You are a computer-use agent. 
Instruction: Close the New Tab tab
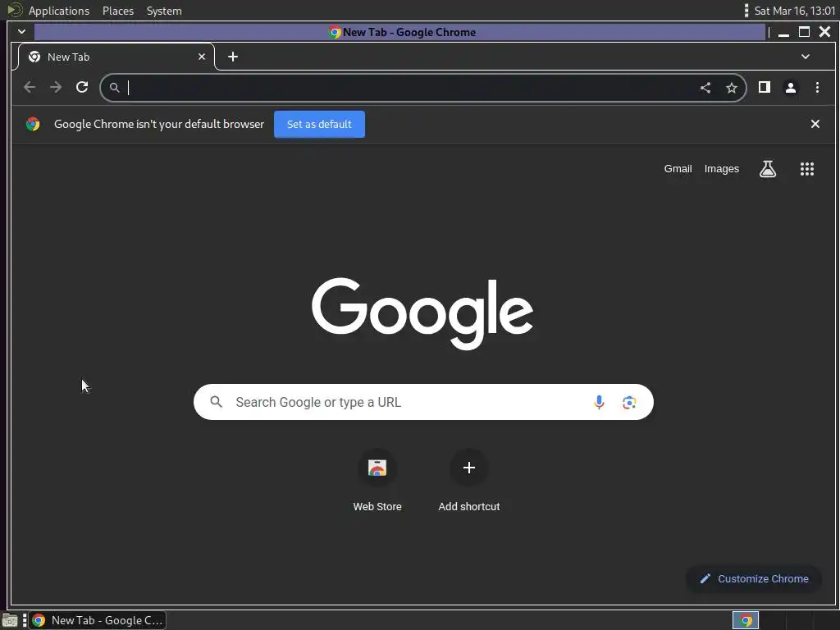pyautogui.click(x=202, y=57)
